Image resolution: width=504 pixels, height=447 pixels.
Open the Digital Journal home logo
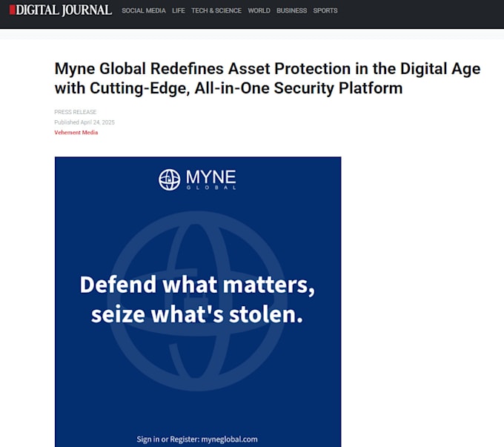(61, 10)
